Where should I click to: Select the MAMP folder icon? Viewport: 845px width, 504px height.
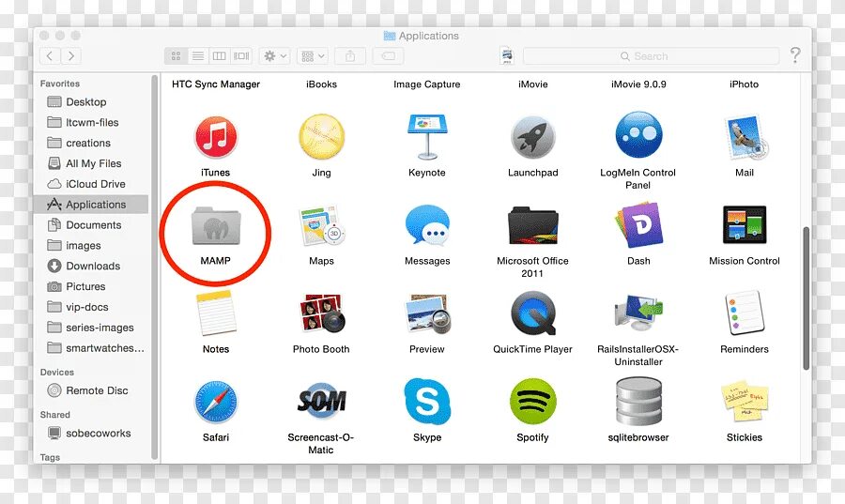pos(216,225)
